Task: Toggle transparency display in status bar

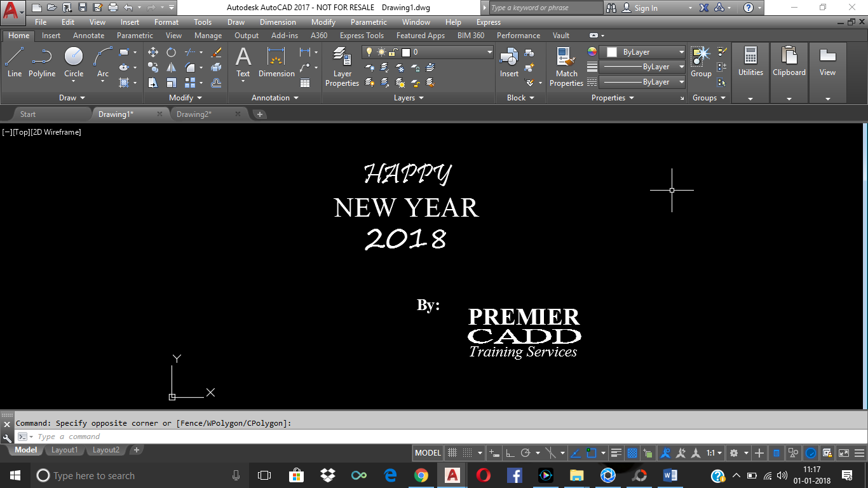Action: click(632, 453)
